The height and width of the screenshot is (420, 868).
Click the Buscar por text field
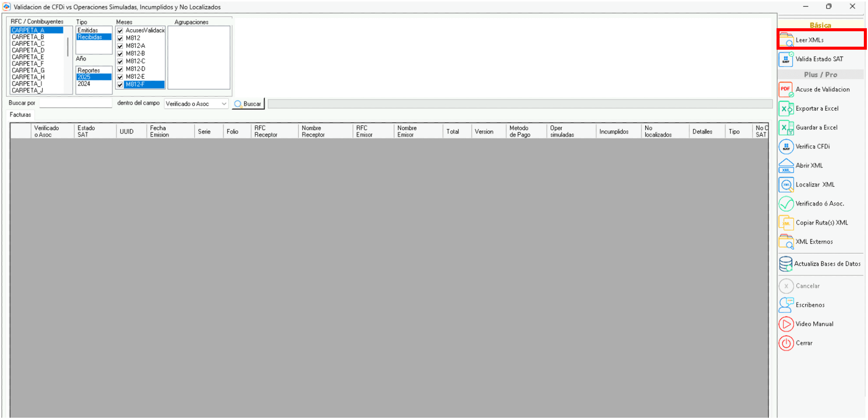coord(76,103)
